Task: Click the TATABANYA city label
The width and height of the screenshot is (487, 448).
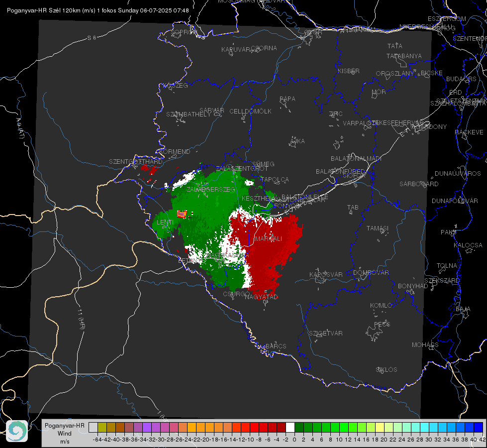Action: [404, 56]
